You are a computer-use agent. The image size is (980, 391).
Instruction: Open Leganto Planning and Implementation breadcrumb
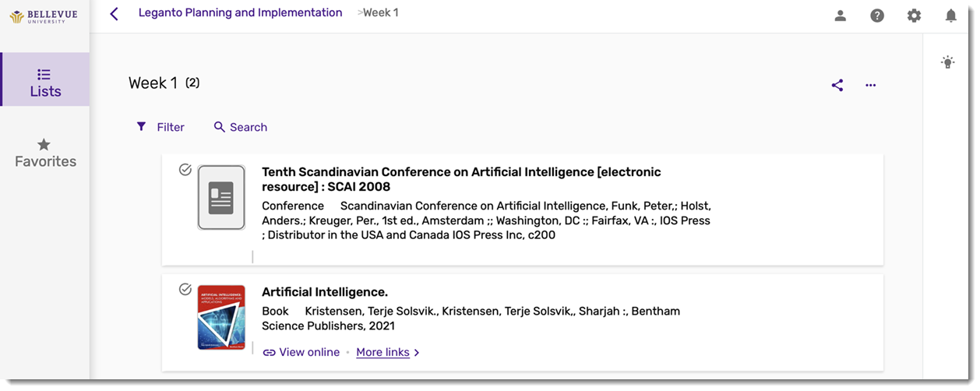(240, 12)
